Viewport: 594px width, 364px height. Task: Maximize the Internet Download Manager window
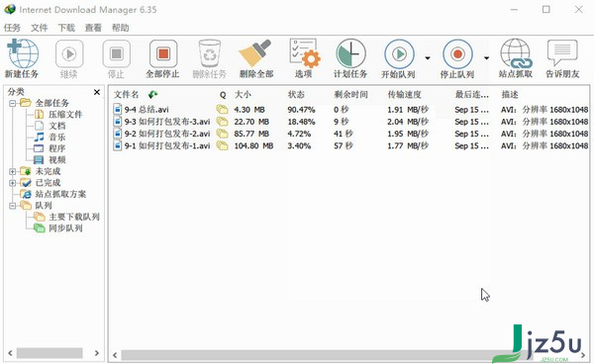click(545, 10)
